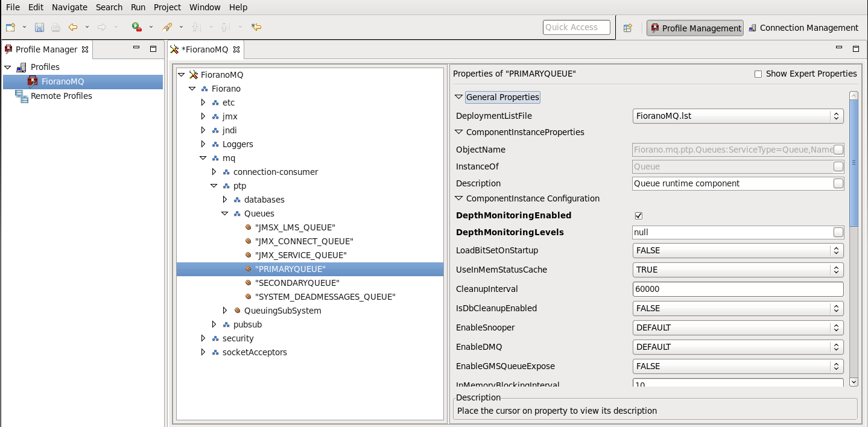The width and height of the screenshot is (868, 427).
Task: Maximize the FioranoMQ editor area
Action: pos(856,49)
